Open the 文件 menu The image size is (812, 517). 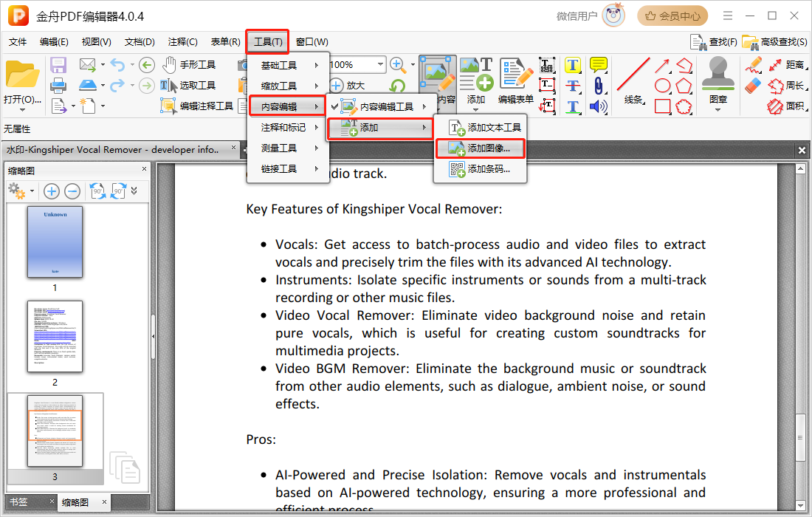18,42
